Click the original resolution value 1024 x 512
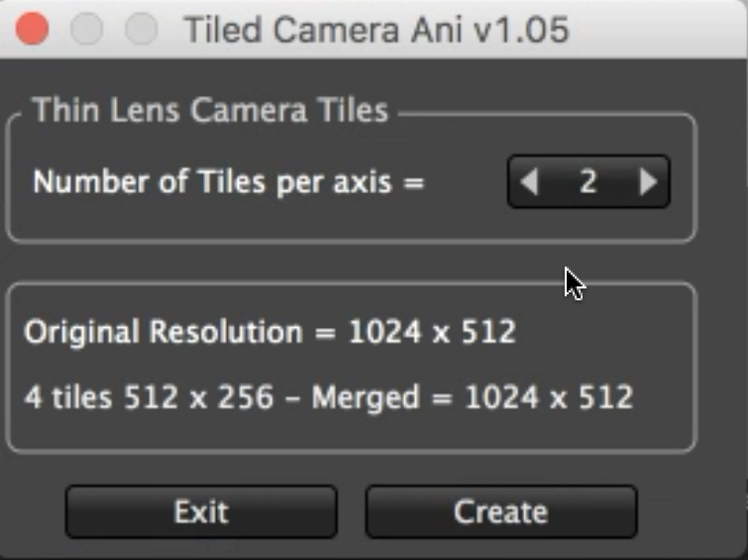This screenshot has height=560, width=748. (x=432, y=332)
